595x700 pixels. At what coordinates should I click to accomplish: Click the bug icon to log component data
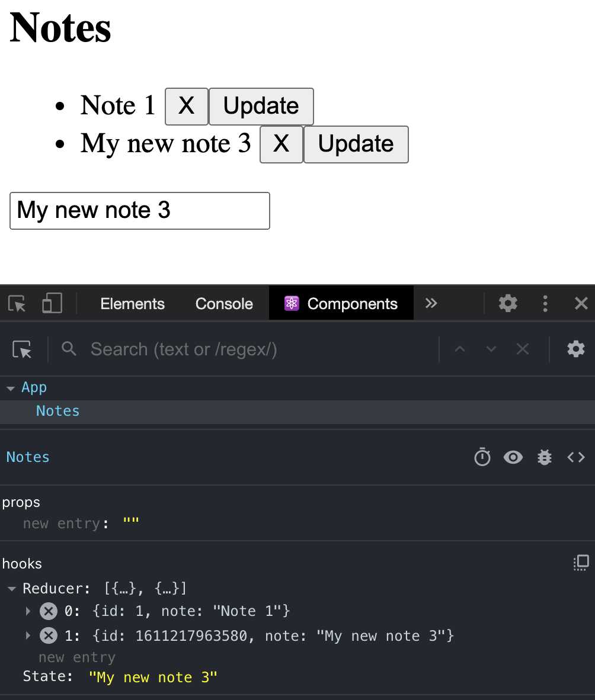[x=545, y=457]
